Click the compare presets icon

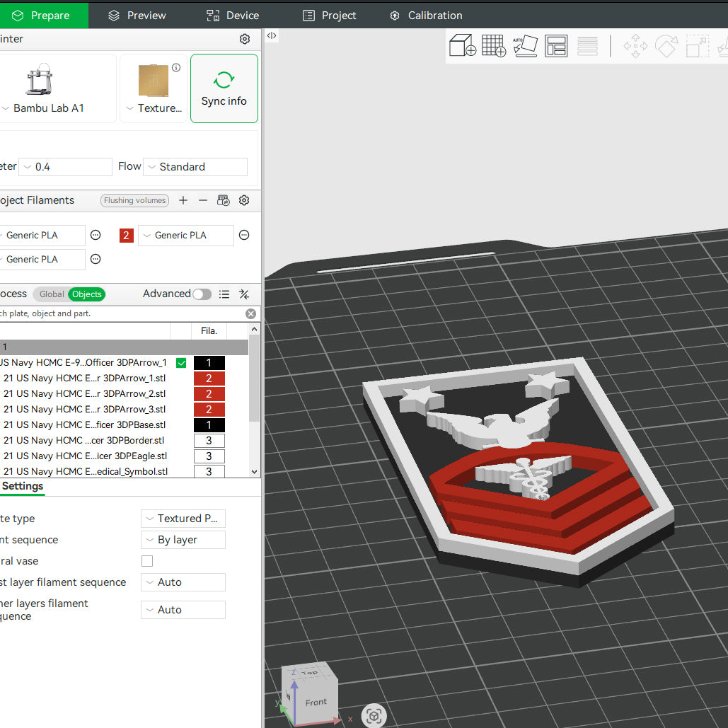[244, 294]
